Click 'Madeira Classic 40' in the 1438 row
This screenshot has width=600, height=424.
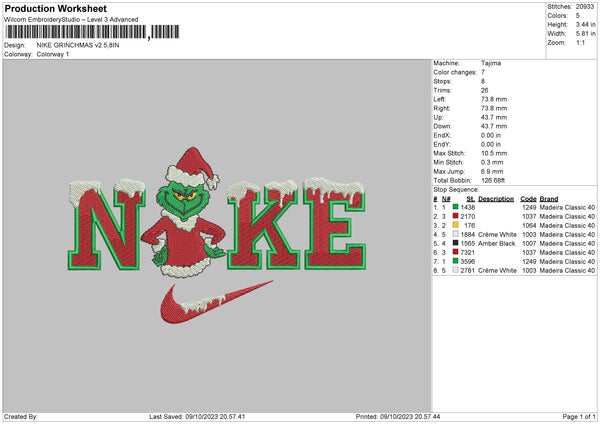[567, 207]
